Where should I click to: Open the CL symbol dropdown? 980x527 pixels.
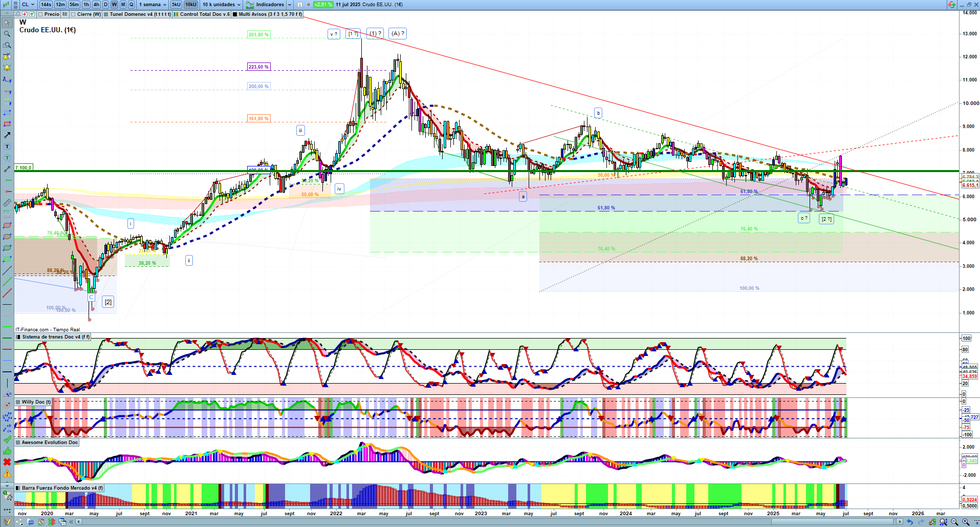28,5
